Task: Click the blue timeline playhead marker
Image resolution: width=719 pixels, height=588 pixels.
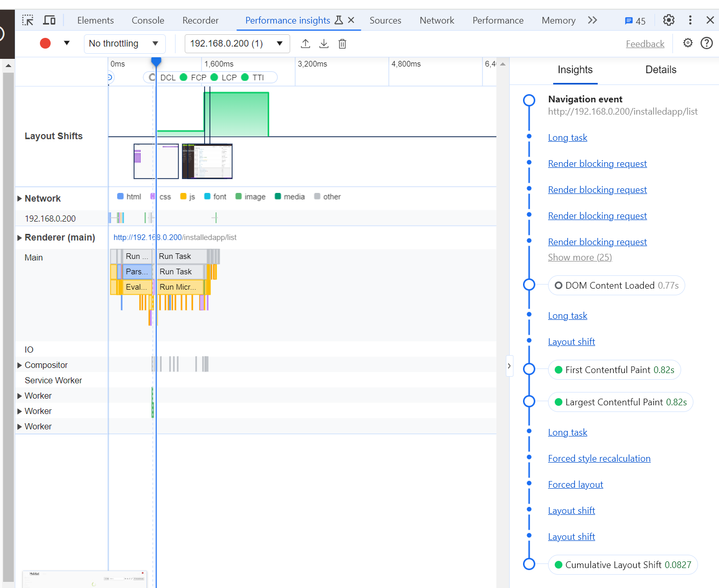Action: pyautogui.click(x=156, y=62)
